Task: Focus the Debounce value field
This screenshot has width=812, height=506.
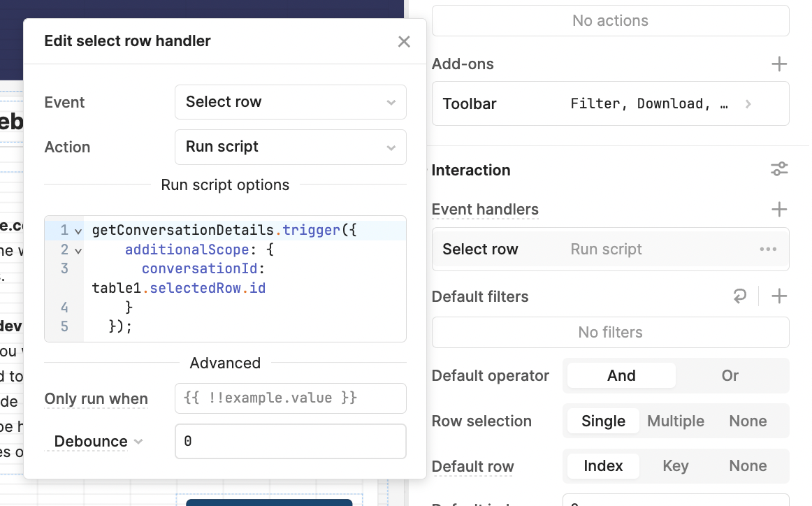Action: coord(291,441)
